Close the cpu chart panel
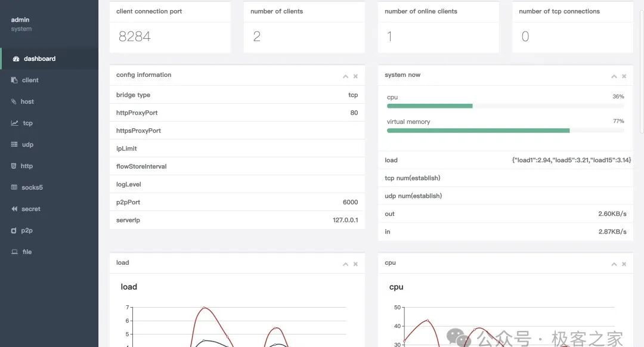This screenshot has height=347, width=644. (x=624, y=264)
